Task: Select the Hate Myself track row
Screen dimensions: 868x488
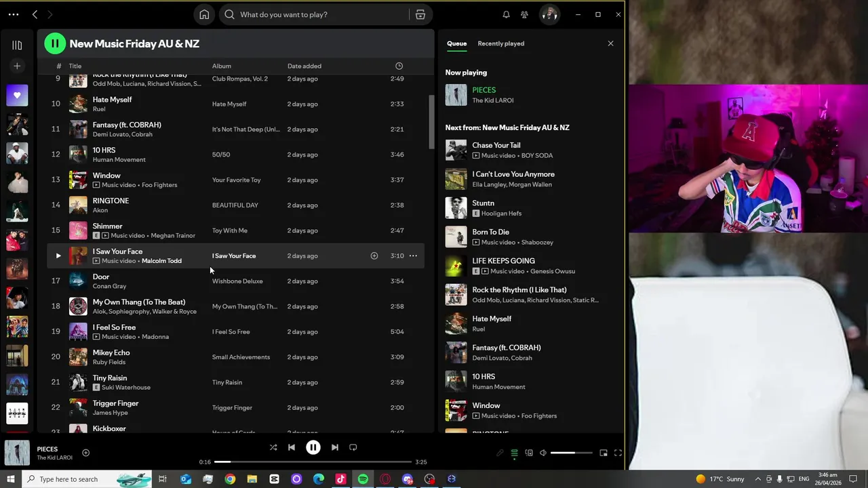Action: pyautogui.click(x=235, y=104)
